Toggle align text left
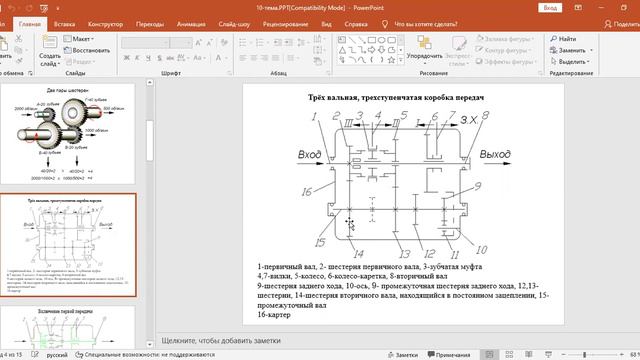Image resolution: width=640 pixels, height=360 pixels. click(243, 58)
